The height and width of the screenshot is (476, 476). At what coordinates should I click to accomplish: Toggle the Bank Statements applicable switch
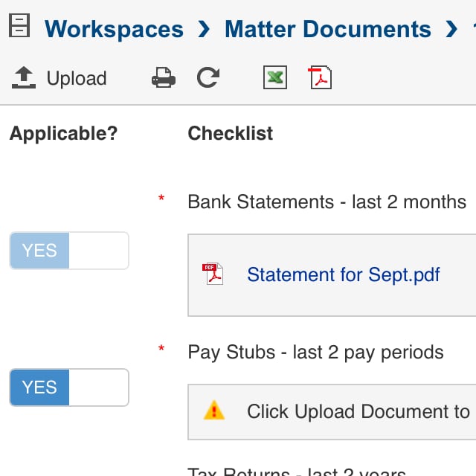[68, 251]
